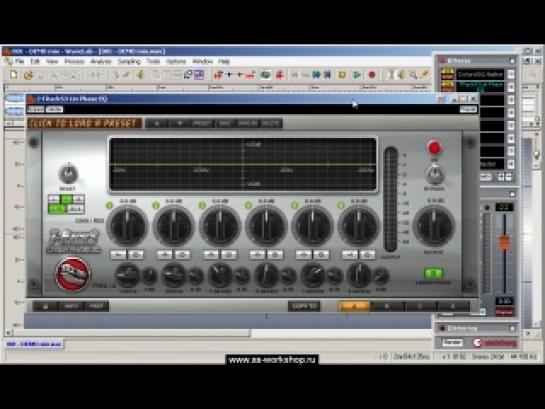Click band 1 frequency knob

[x=127, y=276]
